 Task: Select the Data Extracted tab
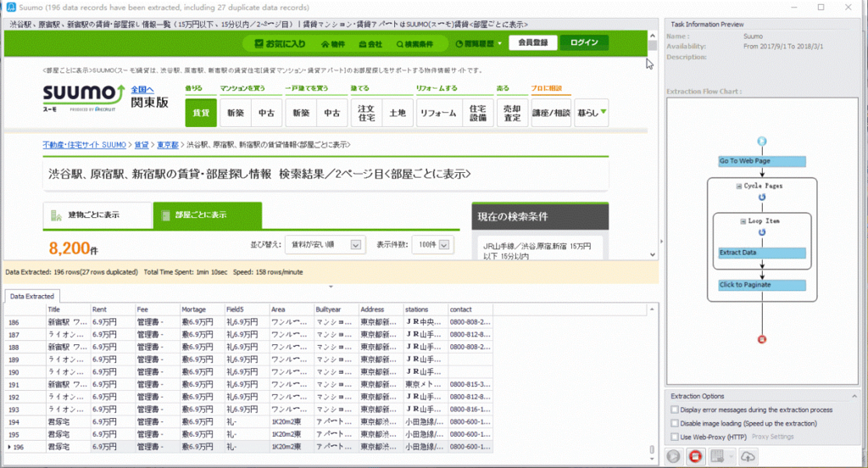pyautogui.click(x=32, y=296)
